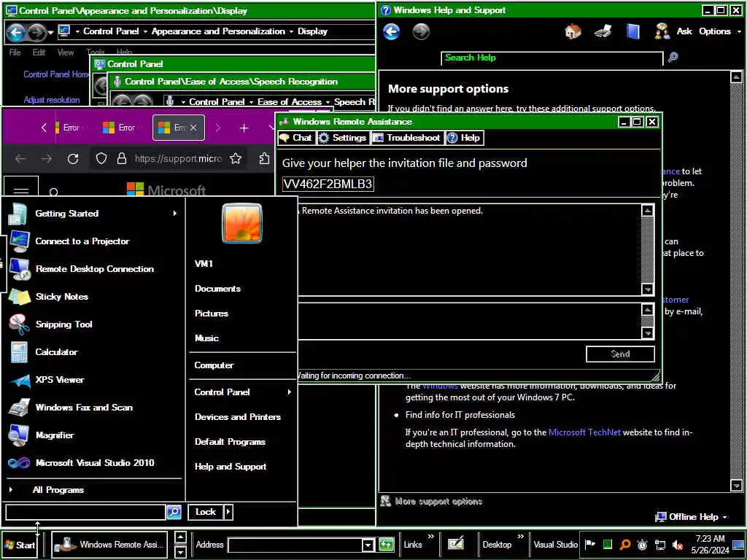The image size is (747, 560).
Task: Open Getting Started from the Start menu
Action: (x=93, y=214)
